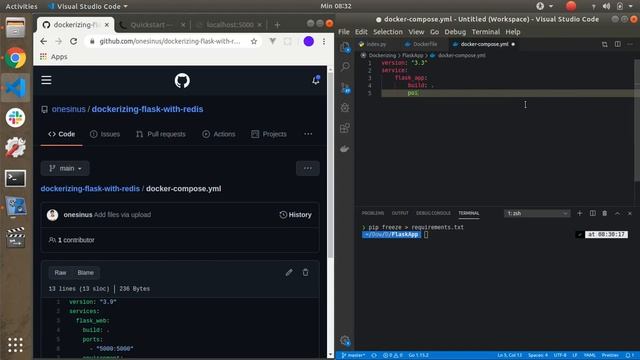Viewport: 640px width, 360px height.
Task: Delete this file using GitHub trash icon
Action: point(305,272)
